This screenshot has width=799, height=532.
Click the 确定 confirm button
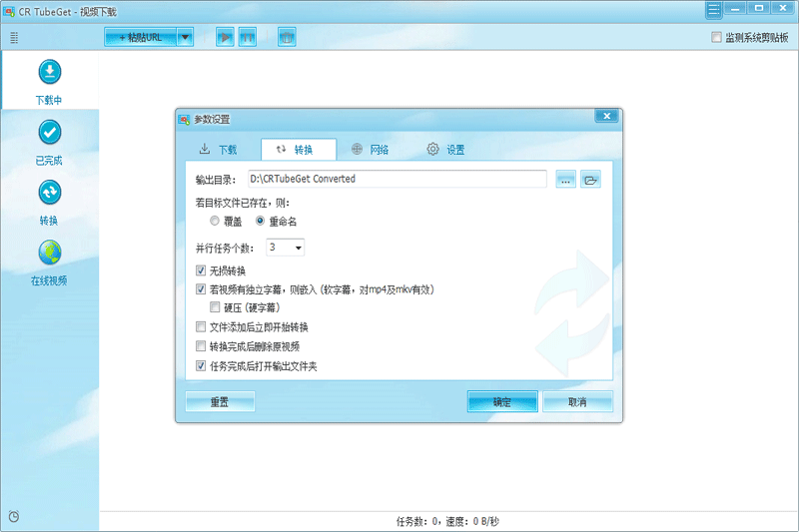click(502, 401)
